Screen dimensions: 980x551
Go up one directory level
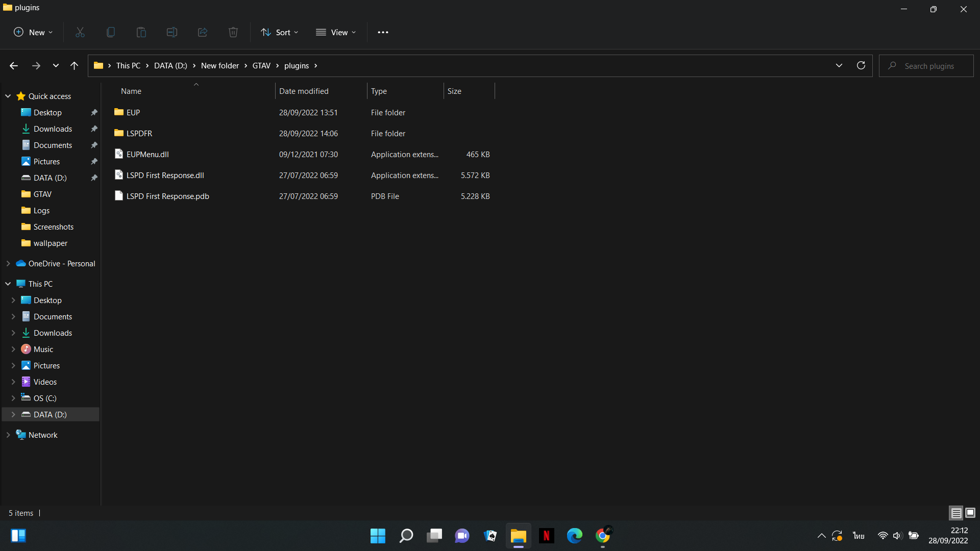(x=74, y=65)
